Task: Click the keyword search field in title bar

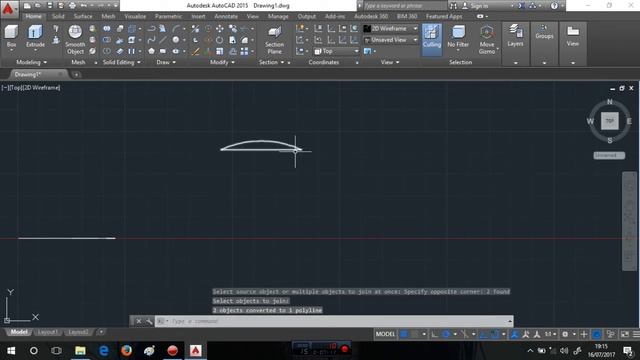Action: [404, 6]
